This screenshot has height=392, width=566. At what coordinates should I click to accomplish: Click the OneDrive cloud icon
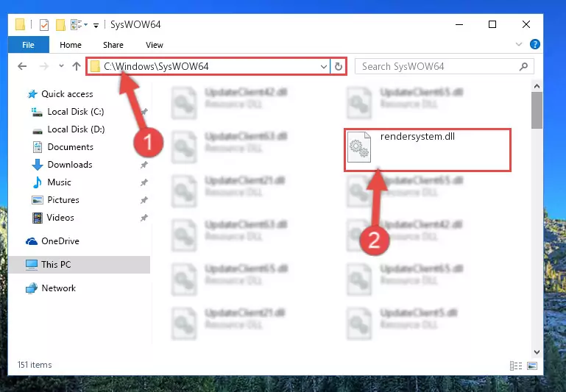click(32, 241)
